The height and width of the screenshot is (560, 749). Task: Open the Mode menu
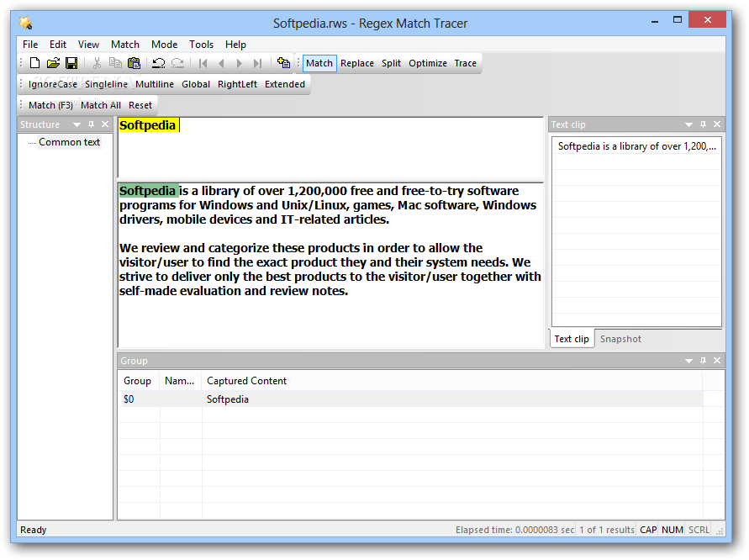[164, 45]
